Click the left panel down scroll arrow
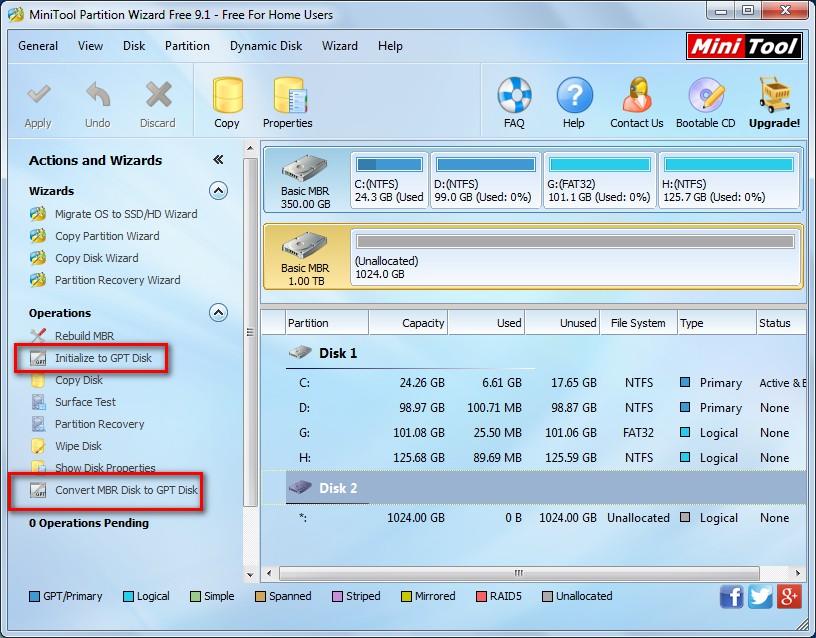This screenshot has height=638, width=816. [250, 575]
